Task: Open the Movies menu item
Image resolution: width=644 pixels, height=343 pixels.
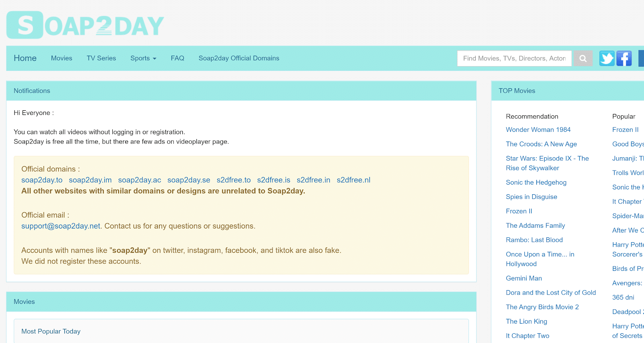Action: pyautogui.click(x=62, y=58)
